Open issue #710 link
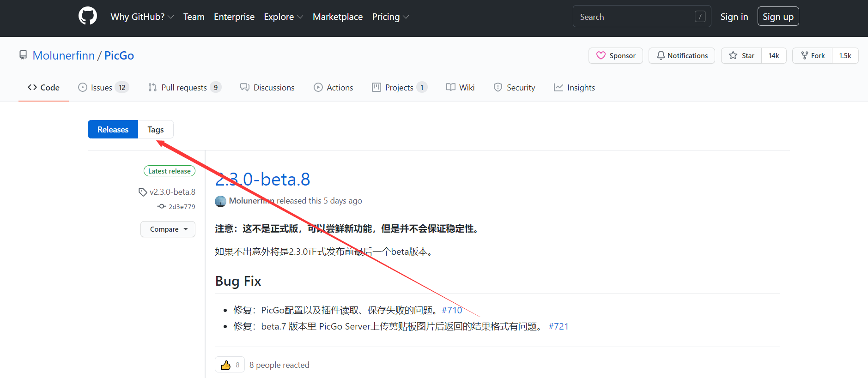This screenshot has height=378, width=868. coord(452,310)
